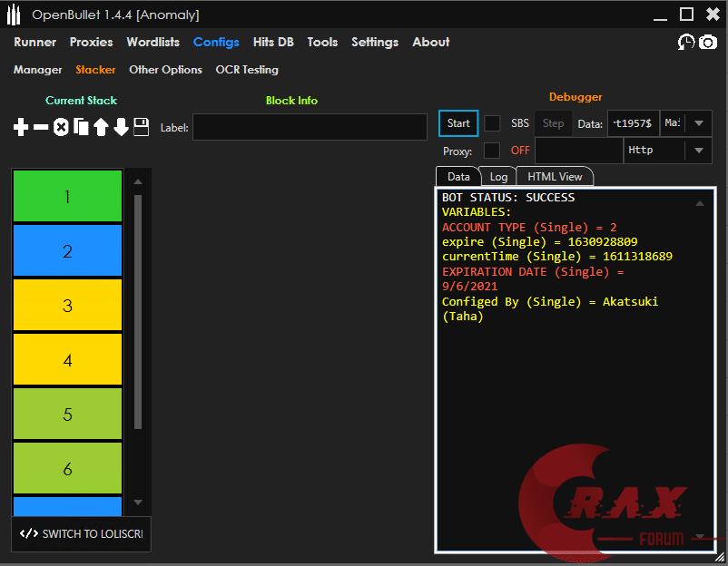Open the Hits DB menu

274,42
